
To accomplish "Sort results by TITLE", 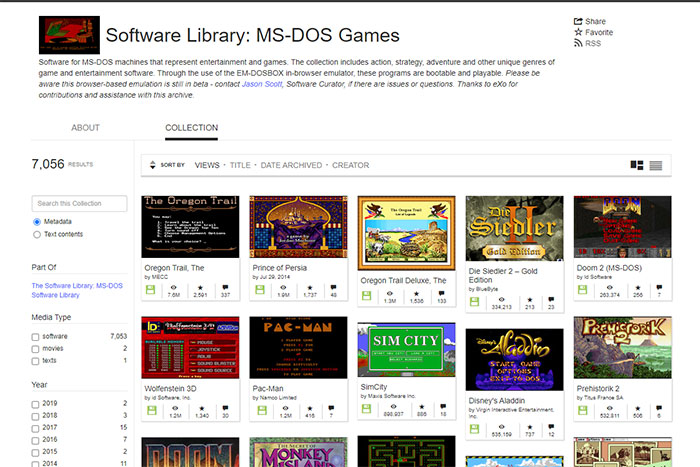I will point(240,165).
